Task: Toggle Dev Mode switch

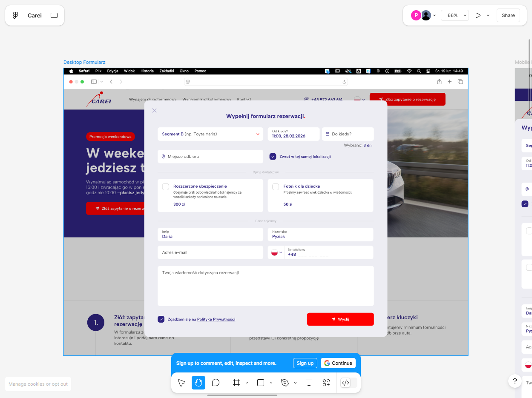Action: pos(348,383)
